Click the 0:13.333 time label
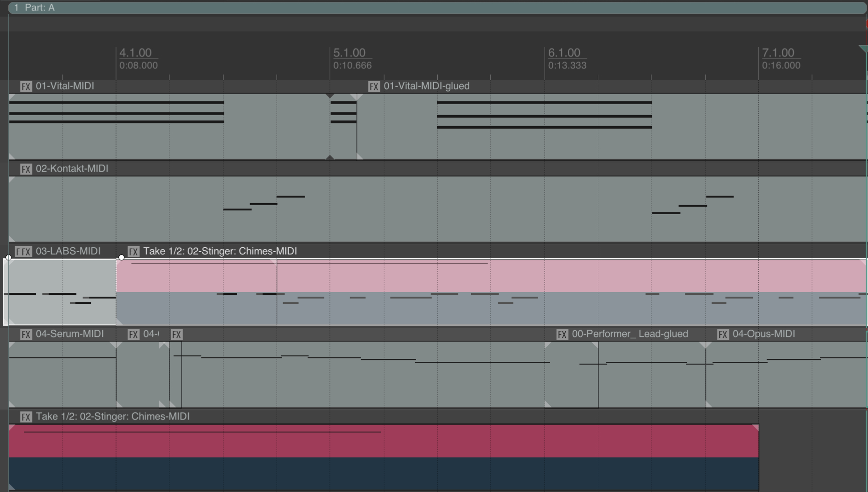Screen dimensions: 868x492 click(x=567, y=65)
